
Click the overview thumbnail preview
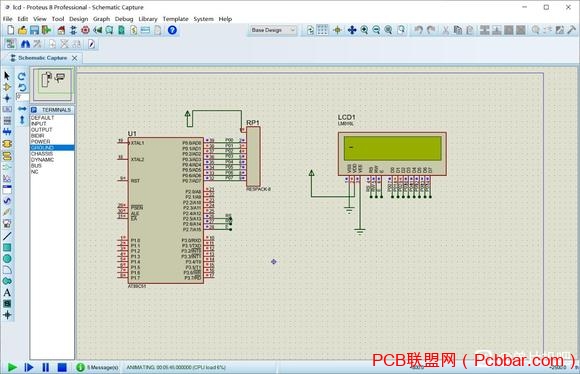[x=52, y=84]
